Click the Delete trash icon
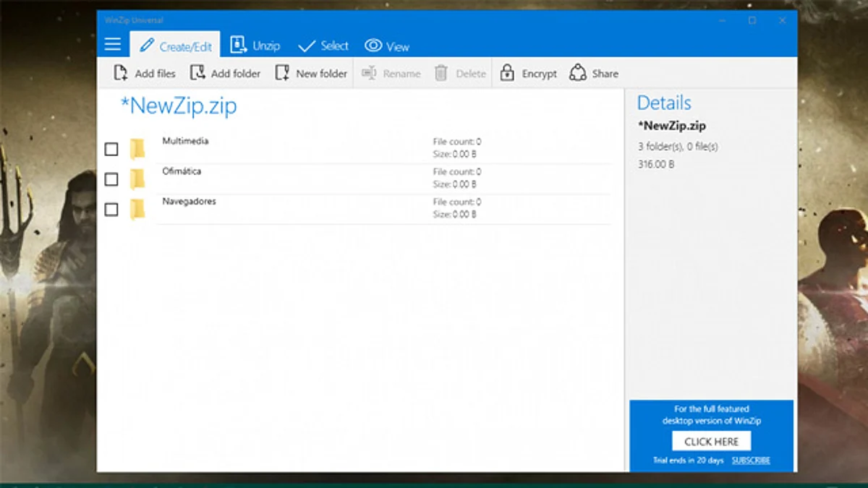868x488 pixels. 441,73
